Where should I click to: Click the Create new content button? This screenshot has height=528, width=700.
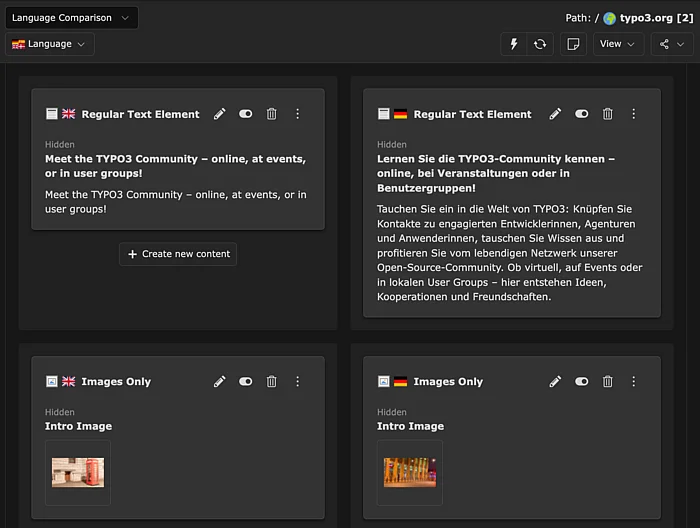178,254
